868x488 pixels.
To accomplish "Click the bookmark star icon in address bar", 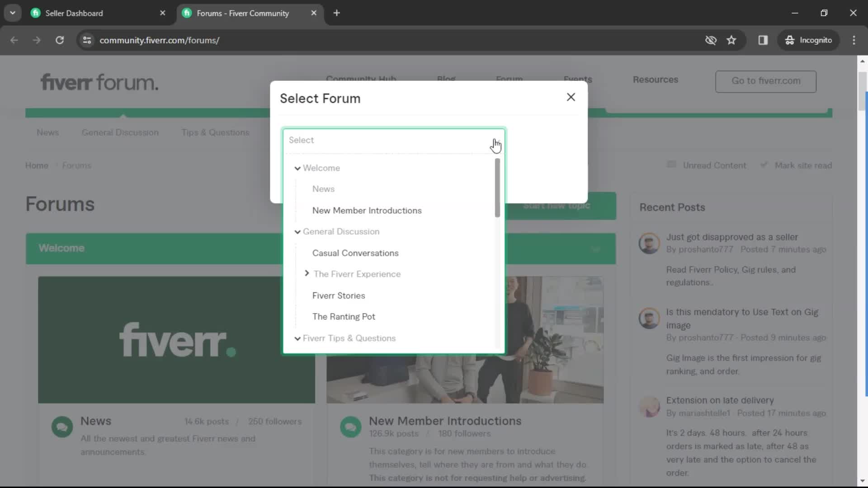I will pos(731,40).
